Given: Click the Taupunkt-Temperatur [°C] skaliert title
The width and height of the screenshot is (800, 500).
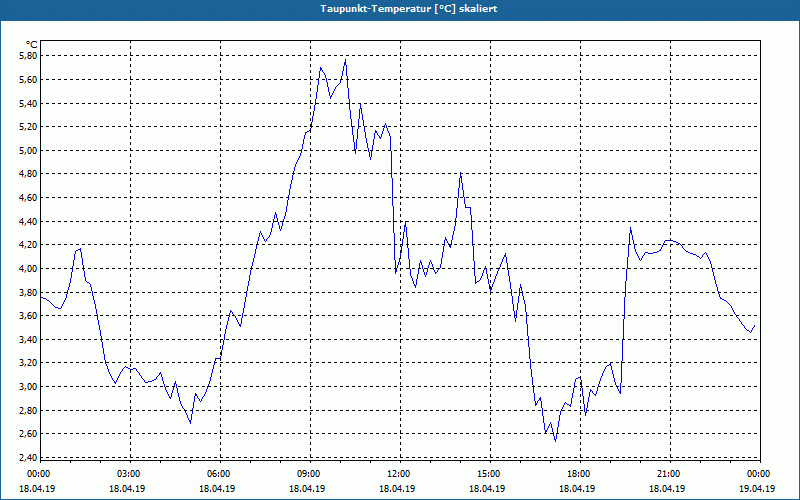Looking at the screenshot, I should coord(409,9).
